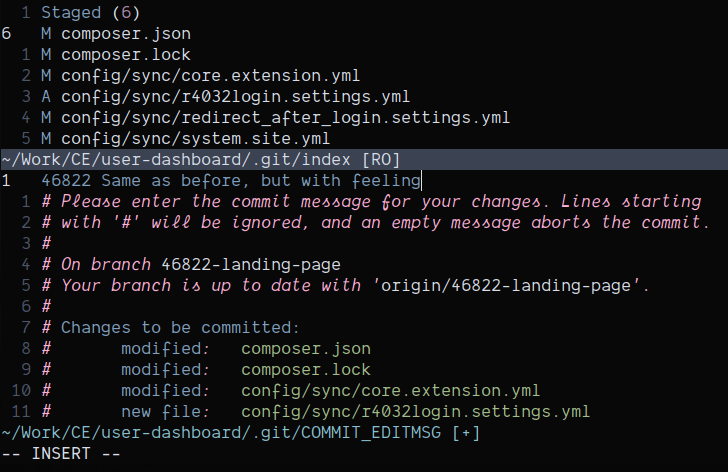Select composer.json in the staged list
728x472 pixels.
[x=125, y=34]
